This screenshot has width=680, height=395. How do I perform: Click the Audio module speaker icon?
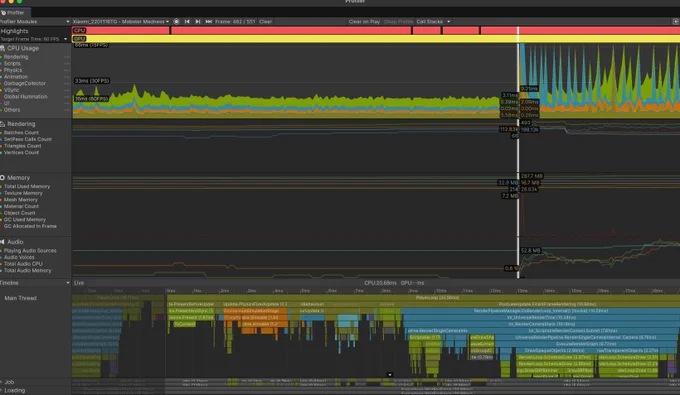pyautogui.click(x=3, y=242)
